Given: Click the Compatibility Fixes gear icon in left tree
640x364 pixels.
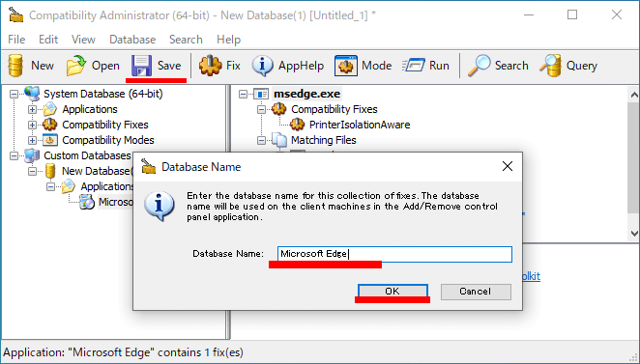Looking at the screenshot, I should 50,125.
